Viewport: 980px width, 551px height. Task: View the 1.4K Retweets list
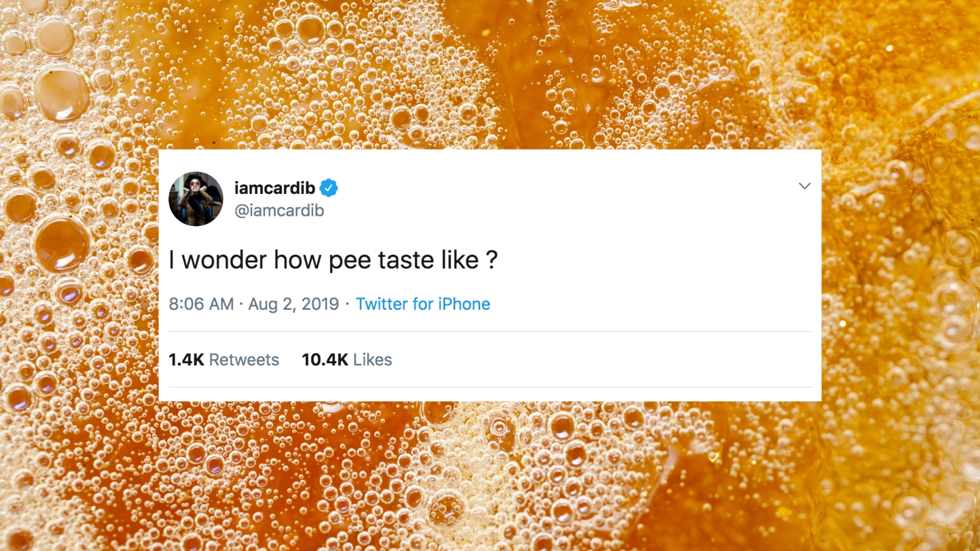pyautogui.click(x=224, y=360)
